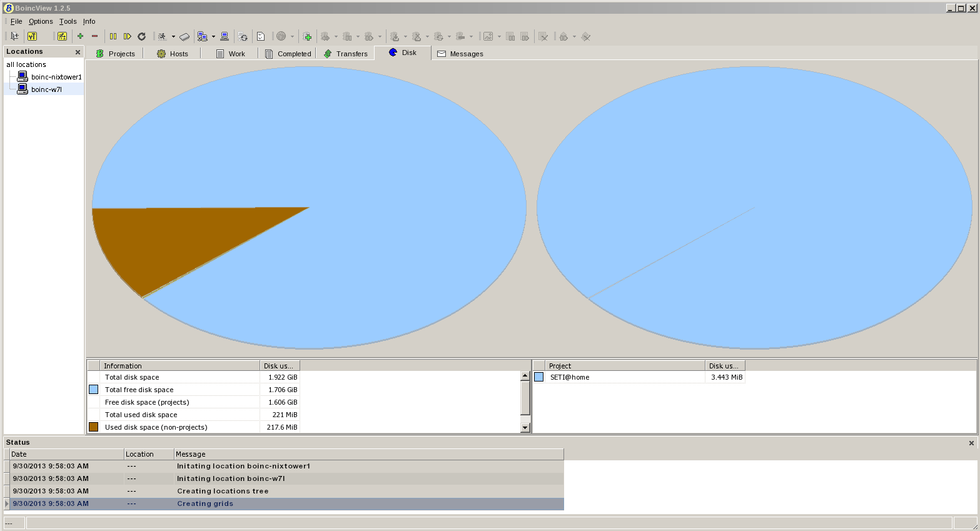Viewport: 980px width, 531px height.
Task: Open the Info menu
Action: [89, 21]
